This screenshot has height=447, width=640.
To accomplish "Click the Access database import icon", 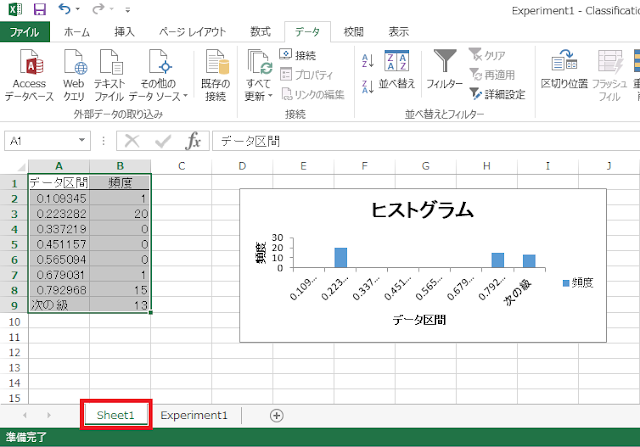I will 30,65.
